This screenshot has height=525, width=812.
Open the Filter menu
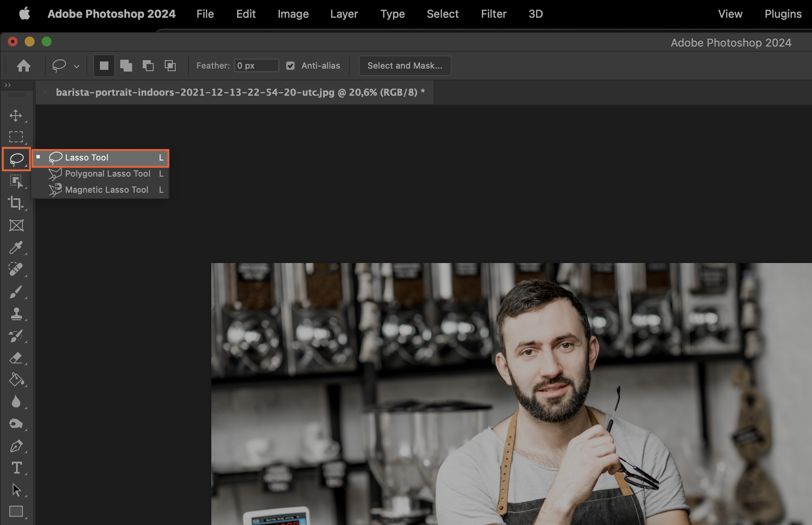tap(493, 14)
